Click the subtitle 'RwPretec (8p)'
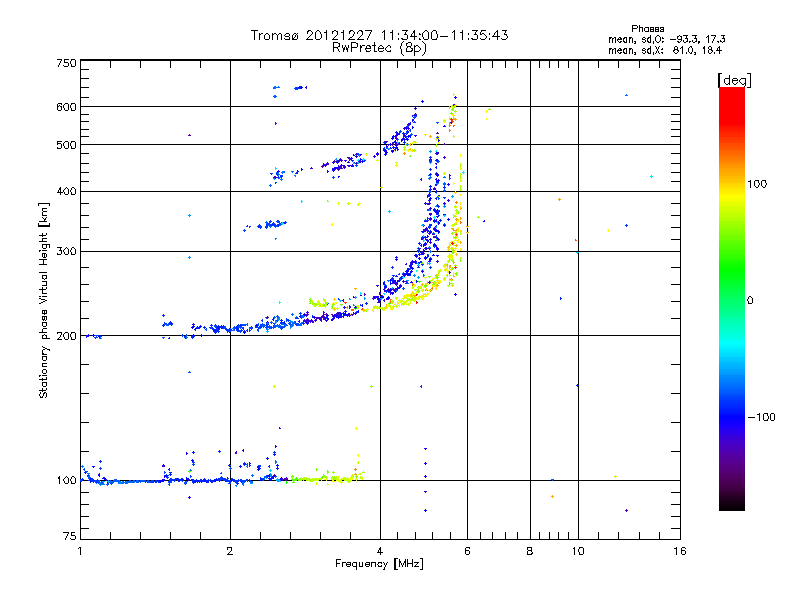This screenshot has width=800, height=600. click(x=379, y=48)
